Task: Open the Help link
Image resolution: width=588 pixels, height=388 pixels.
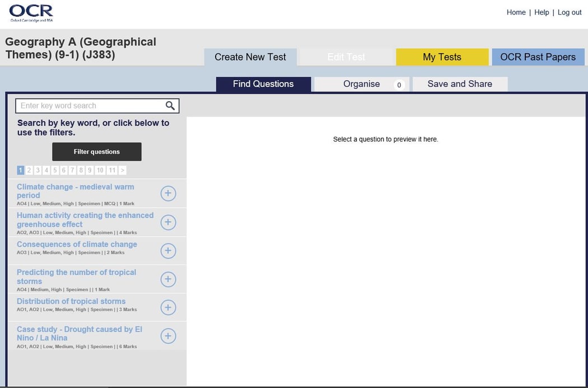Action: pyautogui.click(x=542, y=12)
